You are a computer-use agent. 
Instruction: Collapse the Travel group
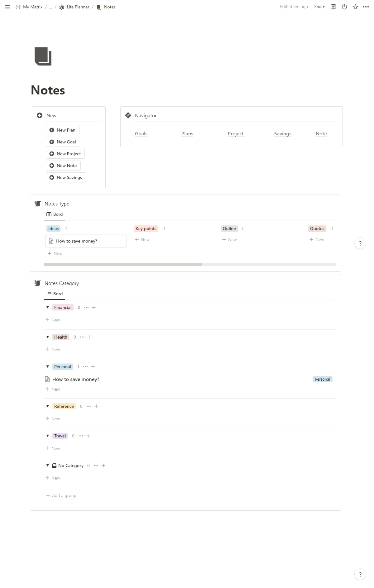48,436
